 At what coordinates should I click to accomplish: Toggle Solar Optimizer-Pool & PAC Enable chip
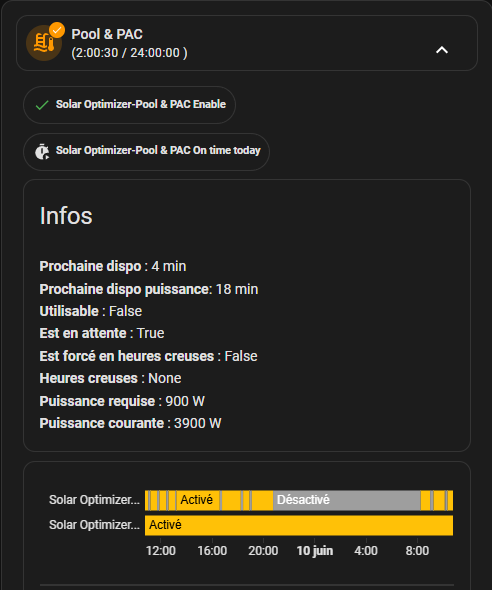(129, 105)
